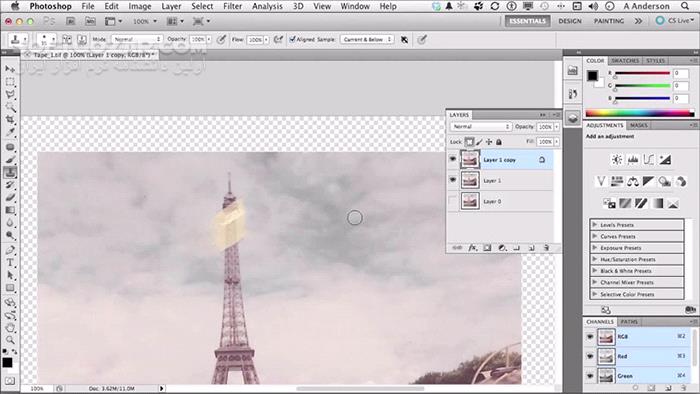This screenshot has height=394, width=700.
Task: Add a Color Balance adjustment
Action: point(633,181)
